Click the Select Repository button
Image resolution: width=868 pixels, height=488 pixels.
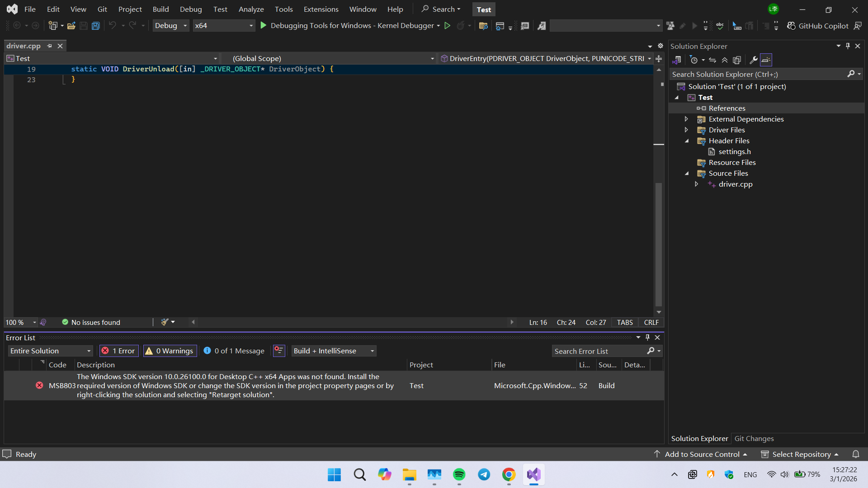[801, 455]
